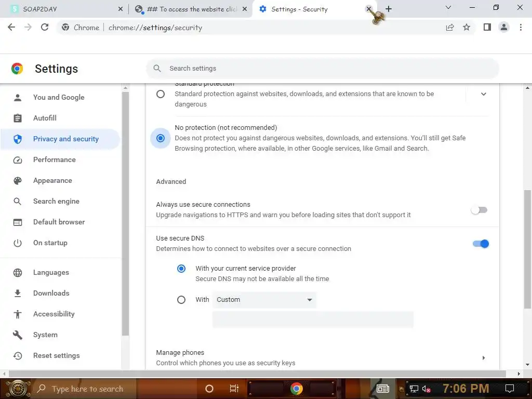Open Default browser settings
532x399 pixels.
[x=59, y=222]
